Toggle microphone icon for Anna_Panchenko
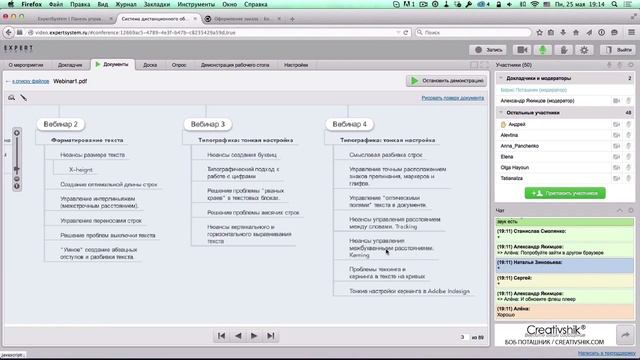The height and width of the screenshot is (360, 640). (629, 146)
